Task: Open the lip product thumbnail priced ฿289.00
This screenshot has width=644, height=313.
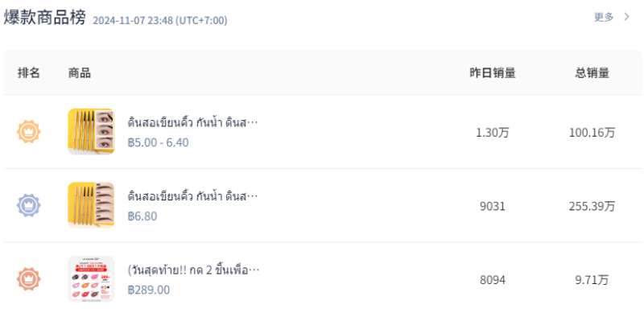Action: (x=91, y=279)
